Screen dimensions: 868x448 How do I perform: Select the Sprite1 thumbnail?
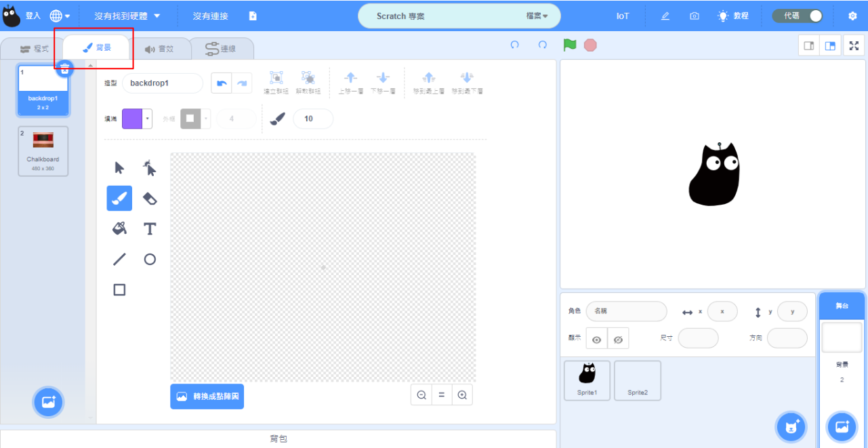[587, 380]
